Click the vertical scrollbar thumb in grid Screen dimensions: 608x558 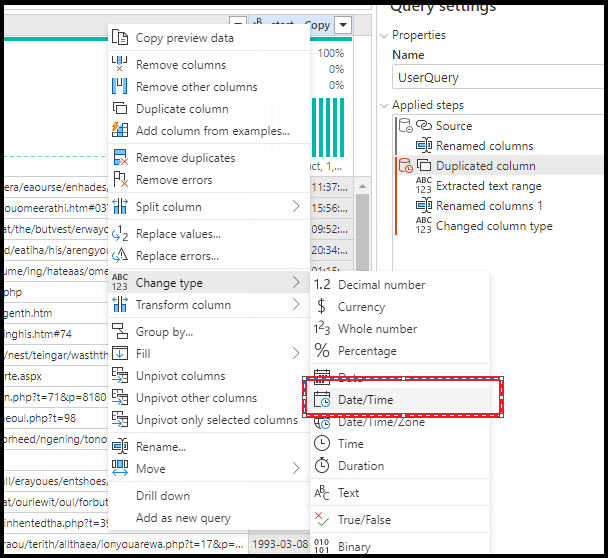tap(362, 233)
